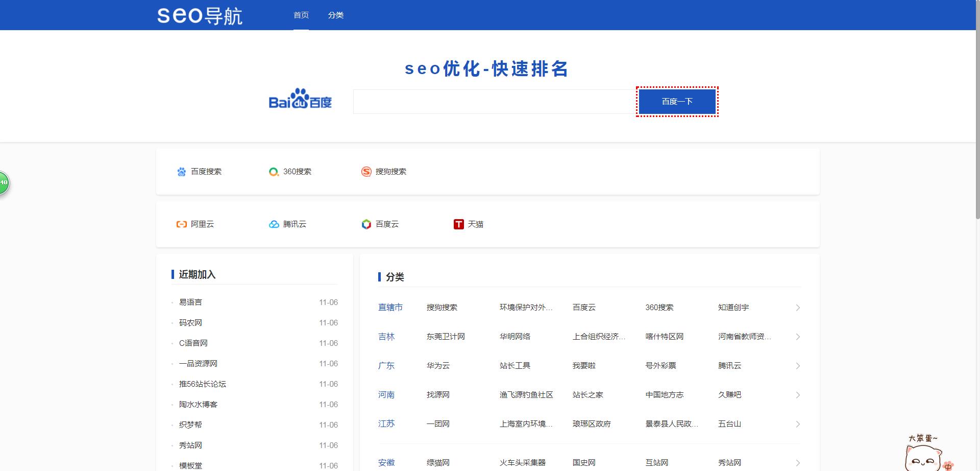Open the 河南 category link
The width and height of the screenshot is (980, 471).
tap(386, 395)
